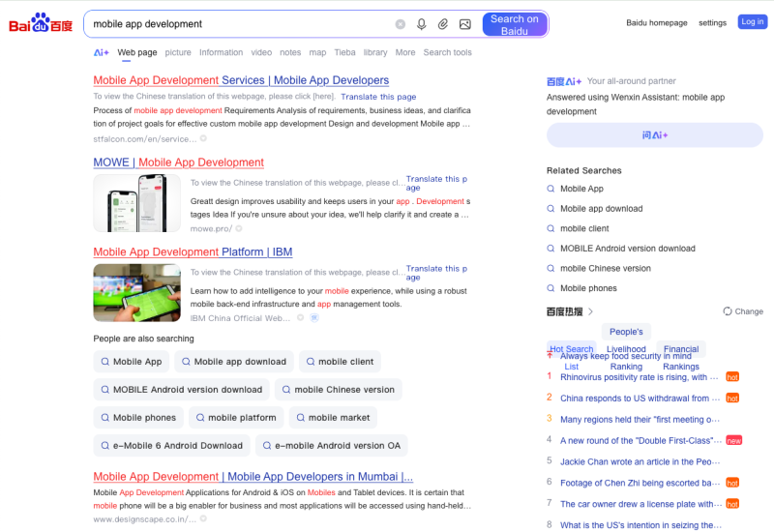The width and height of the screenshot is (774, 532).
Task: Click the mobile Chinese version chip
Action: (338, 390)
